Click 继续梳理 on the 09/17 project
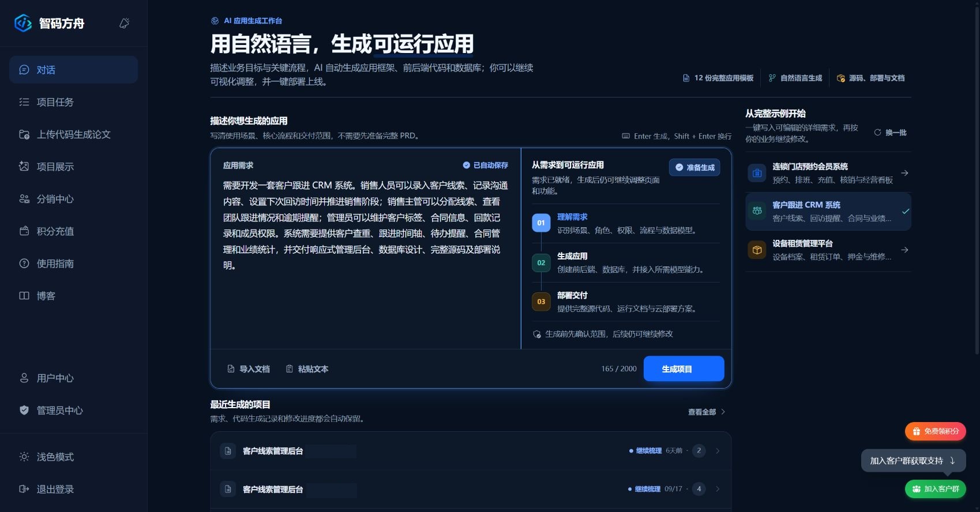The width and height of the screenshot is (980, 512). (x=647, y=489)
